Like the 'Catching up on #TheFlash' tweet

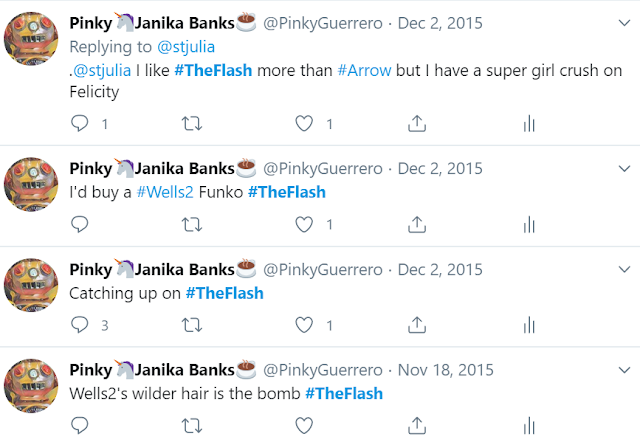tap(304, 325)
